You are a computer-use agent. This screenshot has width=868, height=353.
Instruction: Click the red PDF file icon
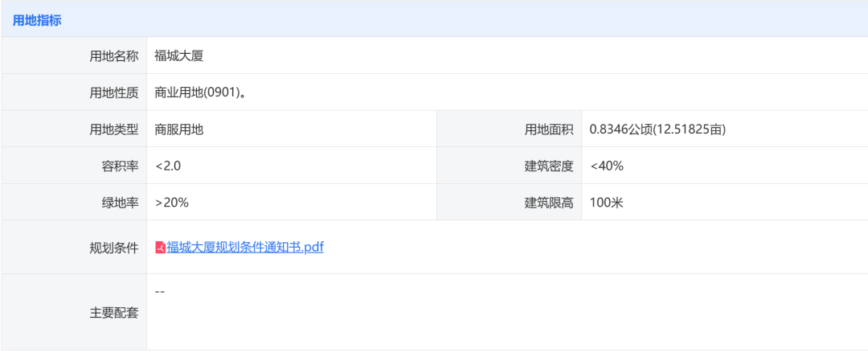point(161,248)
